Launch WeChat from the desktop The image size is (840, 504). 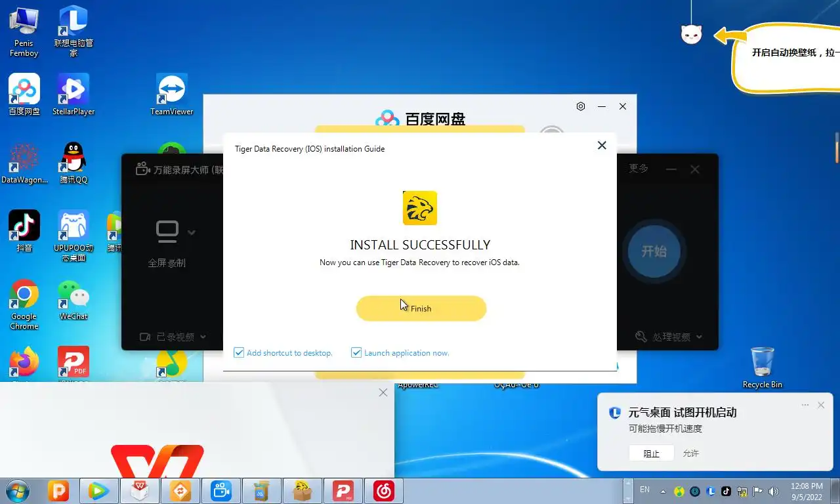pyautogui.click(x=73, y=300)
